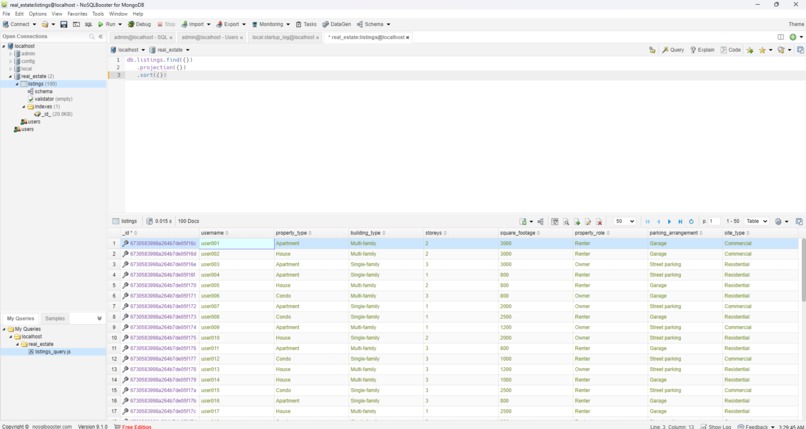Click the green connection status icon

[x=793, y=37]
